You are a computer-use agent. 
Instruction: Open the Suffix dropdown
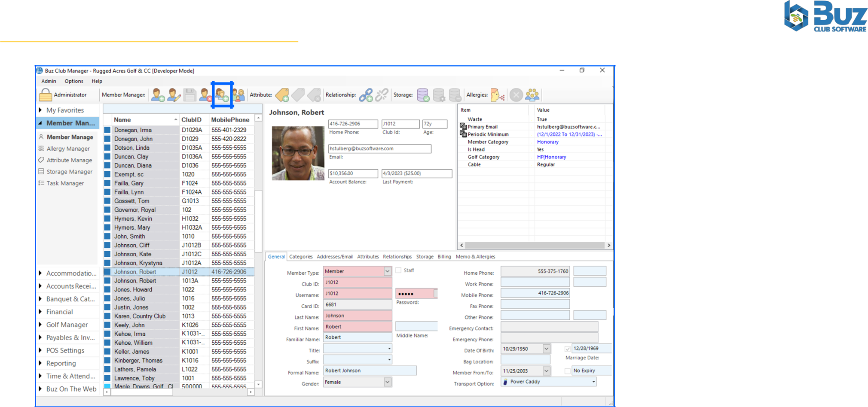point(389,360)
